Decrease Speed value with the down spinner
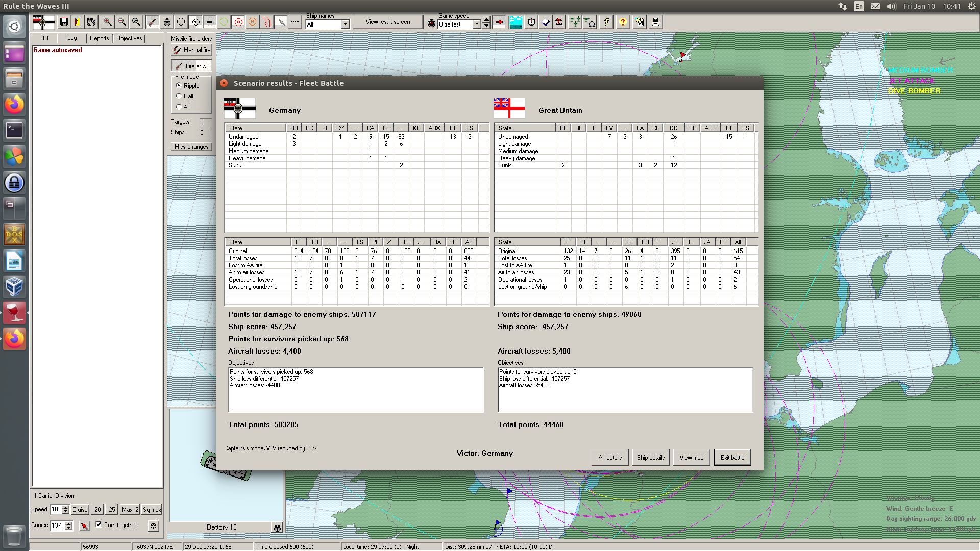The width and height of the screenshot is (980, 551). 65,512
